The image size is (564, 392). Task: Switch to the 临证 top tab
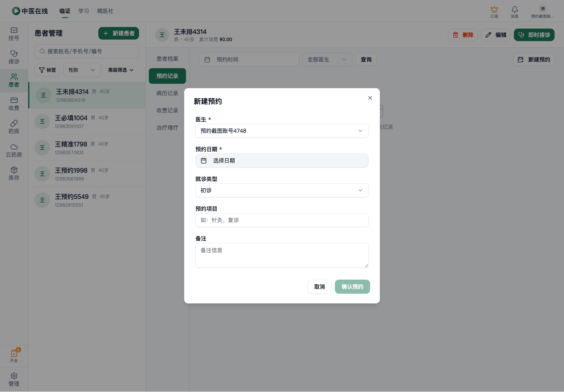coord(65,11)
